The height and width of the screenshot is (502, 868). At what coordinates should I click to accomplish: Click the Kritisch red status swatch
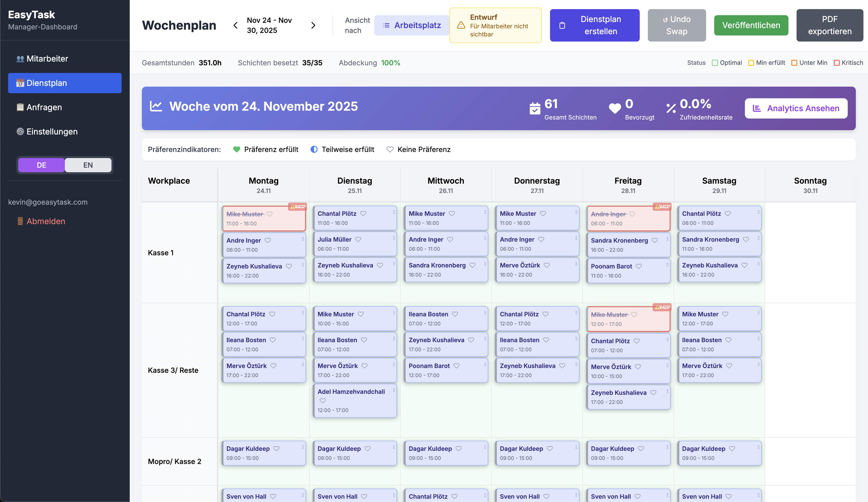point(836,63)
